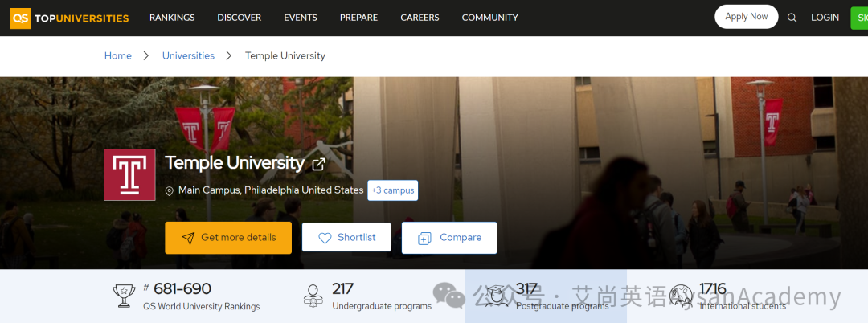Click Get more details button
The image size is (868, 331).
(228, 238)
